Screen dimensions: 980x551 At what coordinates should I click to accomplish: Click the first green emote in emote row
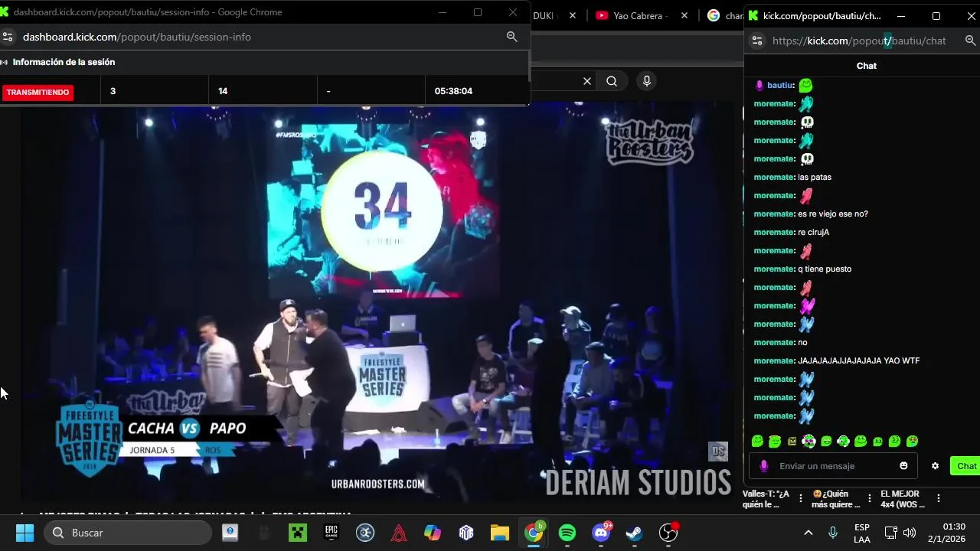coord(757,442)
